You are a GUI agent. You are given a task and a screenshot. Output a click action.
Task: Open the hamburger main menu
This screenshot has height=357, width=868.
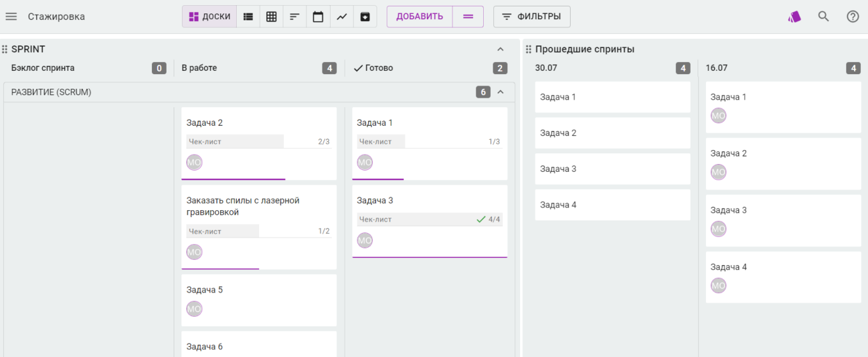[11, 17]
